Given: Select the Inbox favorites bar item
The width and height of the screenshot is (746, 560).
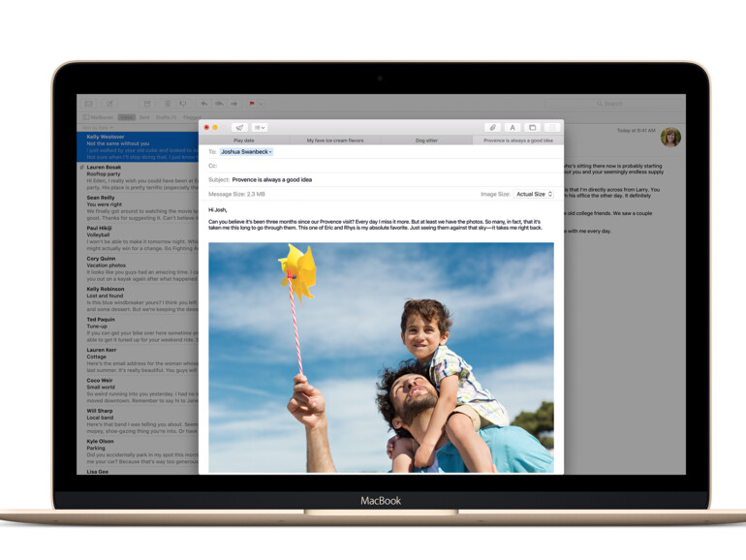Looking at the screenshot, I should 127,117.
